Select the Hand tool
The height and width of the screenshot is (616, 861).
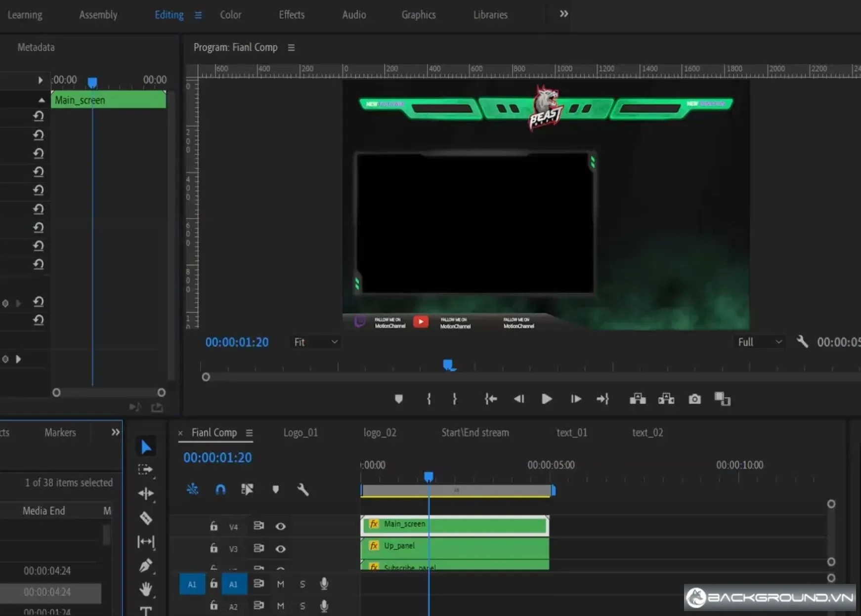tap(146, 588)
